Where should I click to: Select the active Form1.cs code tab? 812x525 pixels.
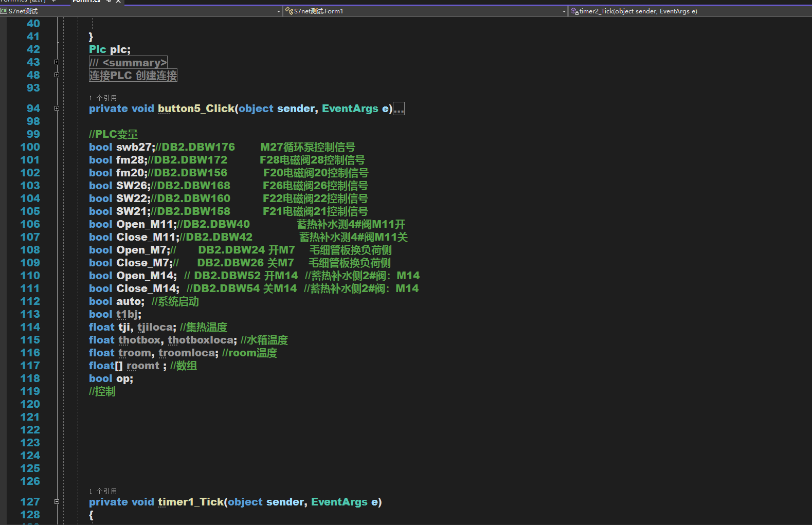click(86, 1)
